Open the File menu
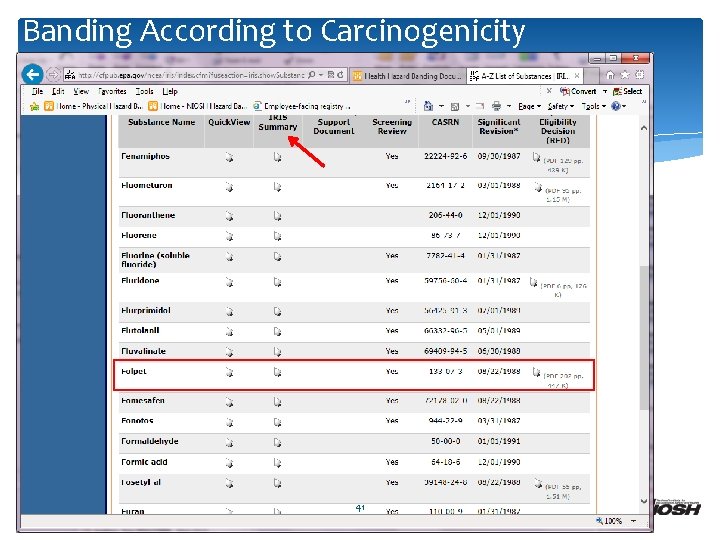Viewport: 720px width, 540px height. tap(37, 91)
